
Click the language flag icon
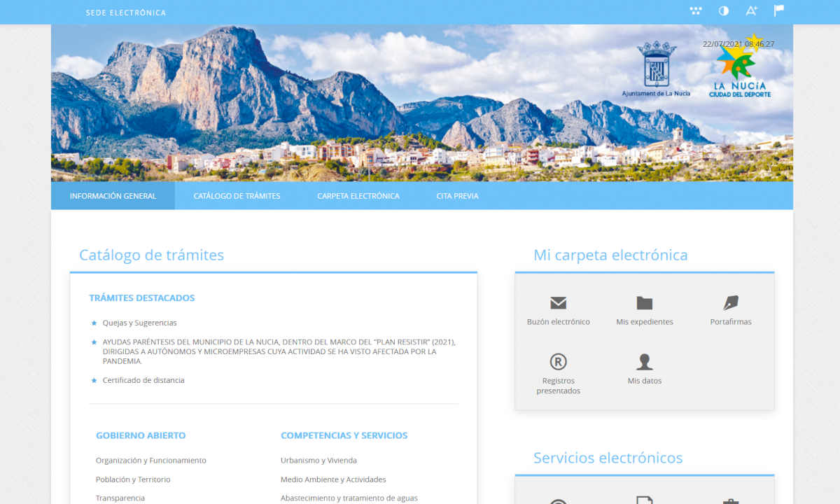(x=778, y=10)
